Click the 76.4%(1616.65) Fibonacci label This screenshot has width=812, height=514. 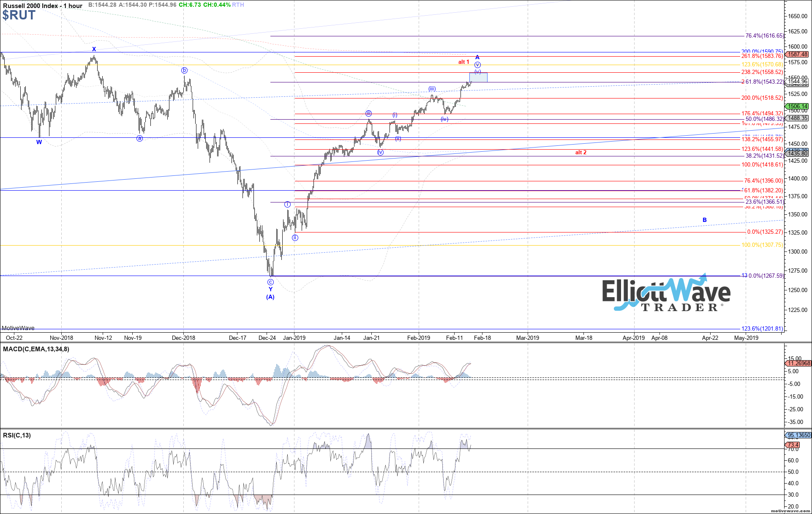coord(765,36)
